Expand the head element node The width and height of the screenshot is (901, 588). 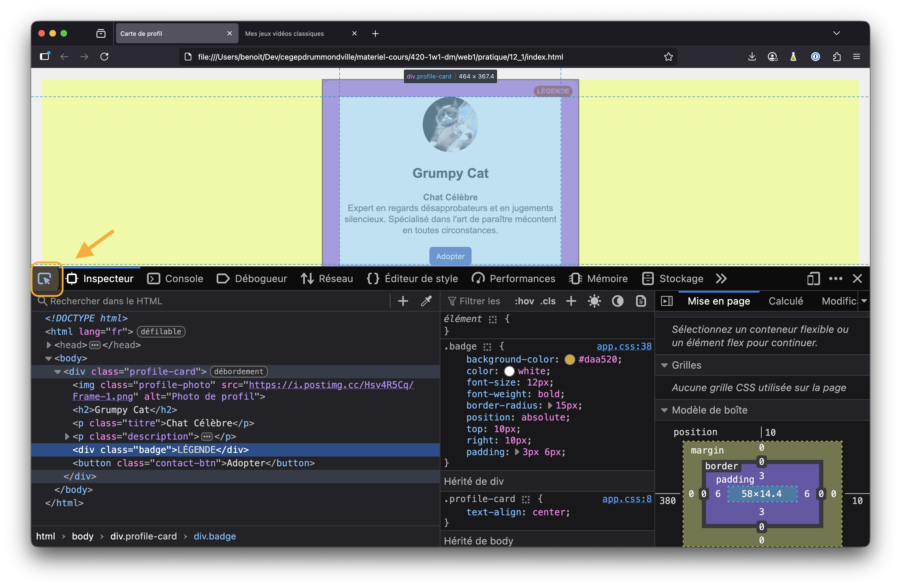tap(49, 345)
